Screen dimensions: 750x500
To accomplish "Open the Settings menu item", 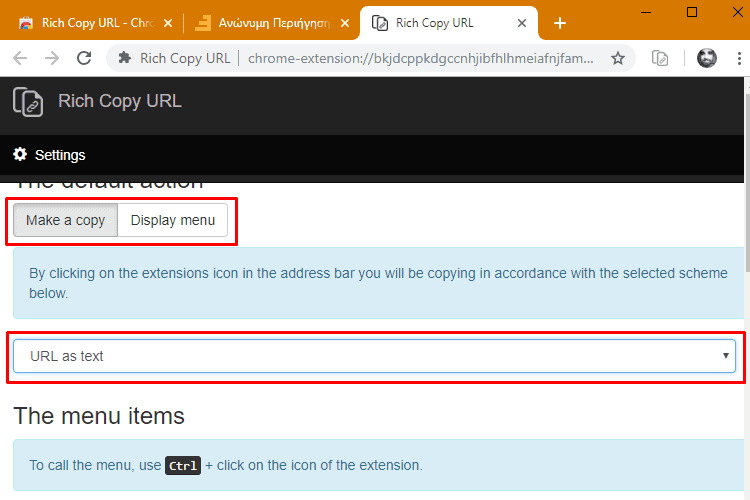I will [49, 155].
